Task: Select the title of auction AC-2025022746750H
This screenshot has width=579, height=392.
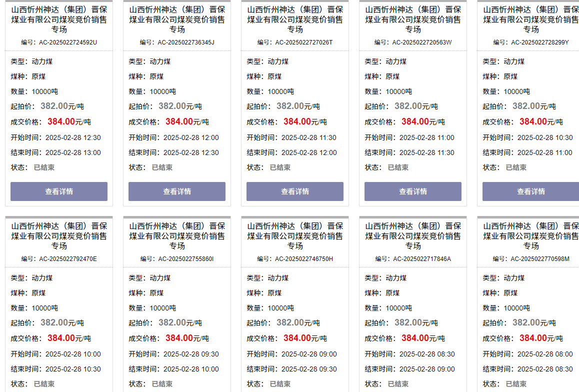Action: (x=295, y=236)
